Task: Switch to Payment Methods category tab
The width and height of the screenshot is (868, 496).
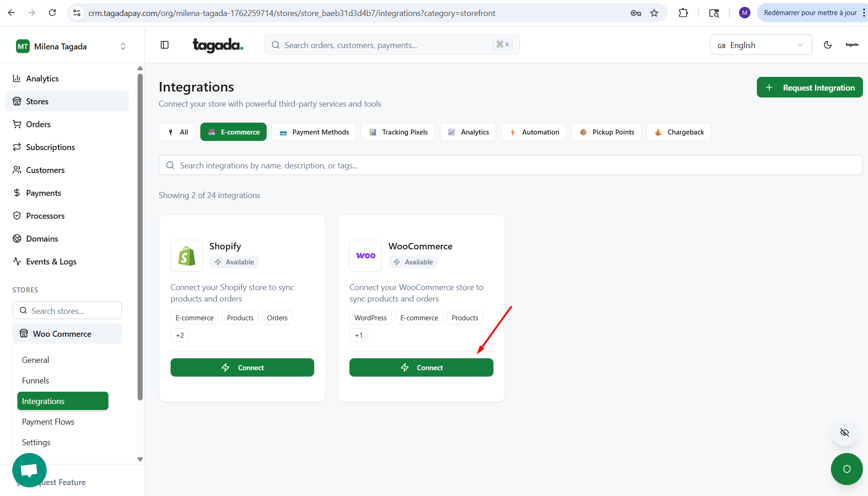Action: tap(314, 132)
